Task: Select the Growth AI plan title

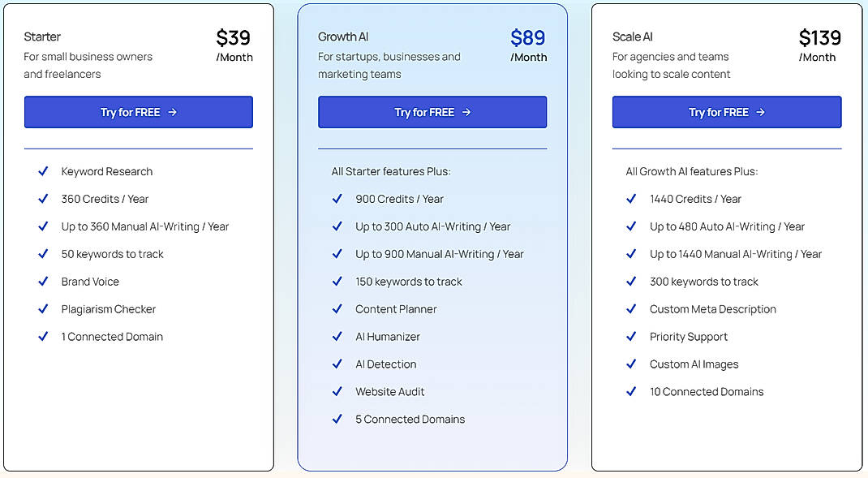Action: point(343,37)
